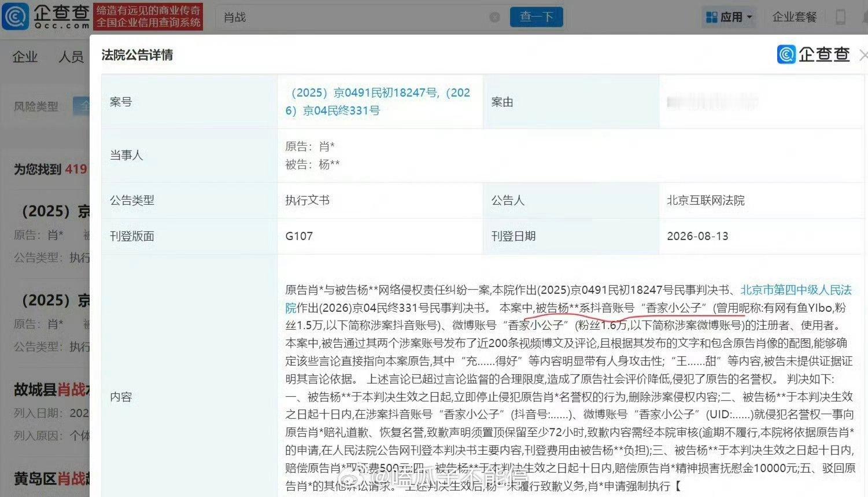The width and height of the screenshot is (868, 497).
Task: Open the 应用 dropdown menu
Action: click(729, 17)
